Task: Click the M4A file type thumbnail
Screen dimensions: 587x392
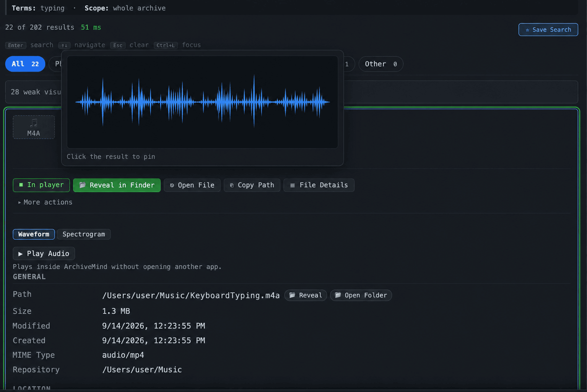Action: click(x=34, y=127)
